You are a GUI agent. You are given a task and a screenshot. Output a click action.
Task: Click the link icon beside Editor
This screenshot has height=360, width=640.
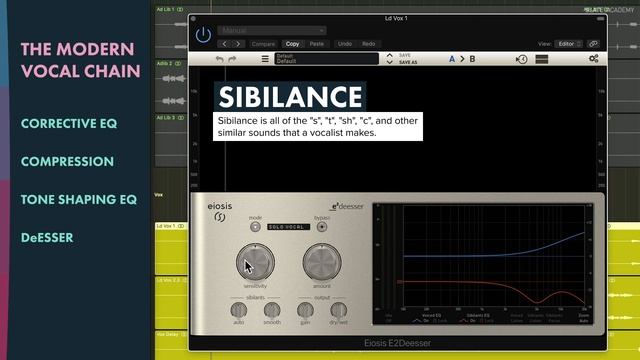click(x=593, y=44)
